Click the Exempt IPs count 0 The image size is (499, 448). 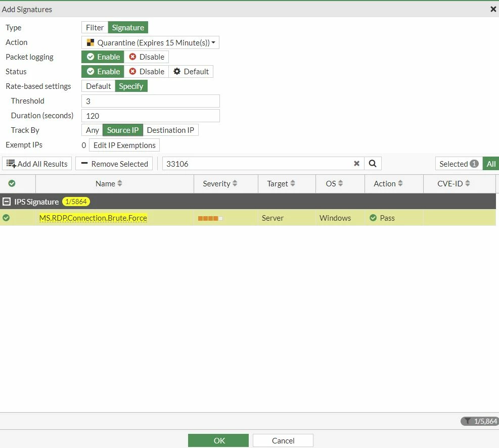[84, 145]
